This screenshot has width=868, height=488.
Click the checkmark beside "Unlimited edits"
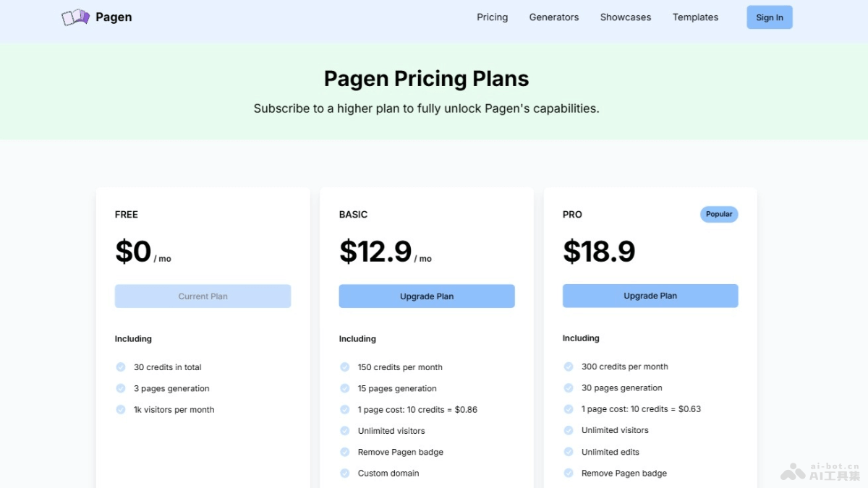tap(569, 452)
